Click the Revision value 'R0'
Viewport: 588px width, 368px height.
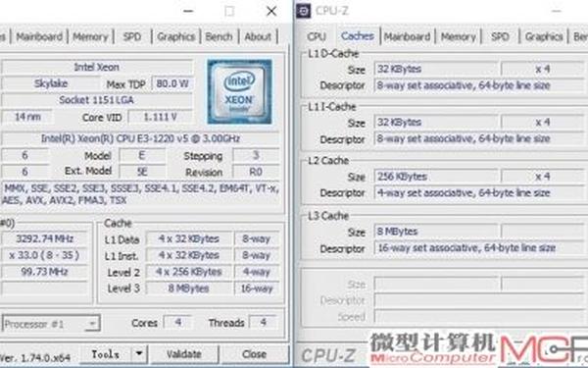point(256,172)
